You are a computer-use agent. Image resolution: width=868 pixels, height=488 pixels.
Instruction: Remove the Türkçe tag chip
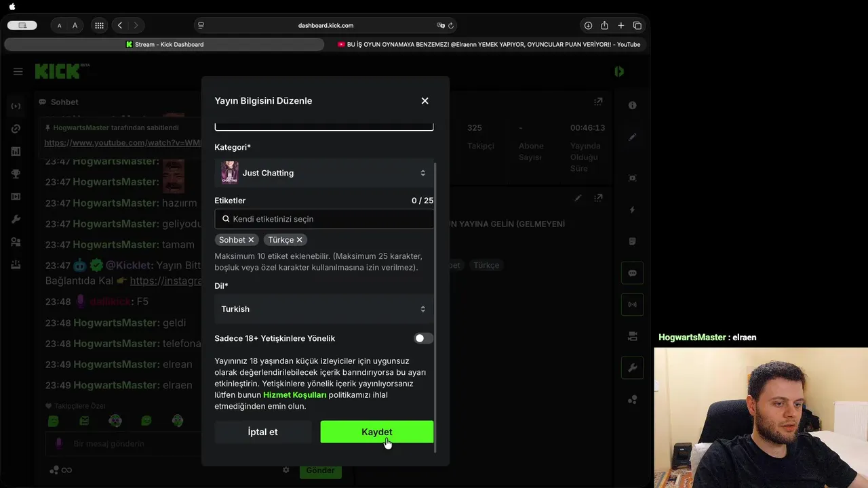(299, 240)
